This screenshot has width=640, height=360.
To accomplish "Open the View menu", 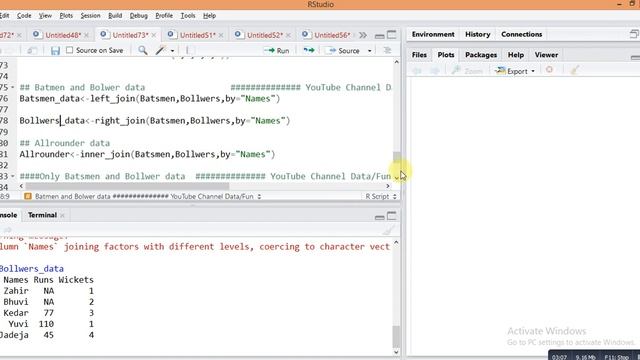I will click(45, 16).
